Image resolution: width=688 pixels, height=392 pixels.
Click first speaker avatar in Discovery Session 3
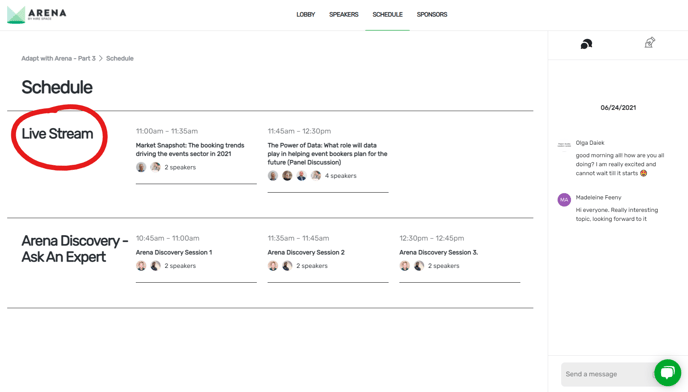[x=405, y=266]
